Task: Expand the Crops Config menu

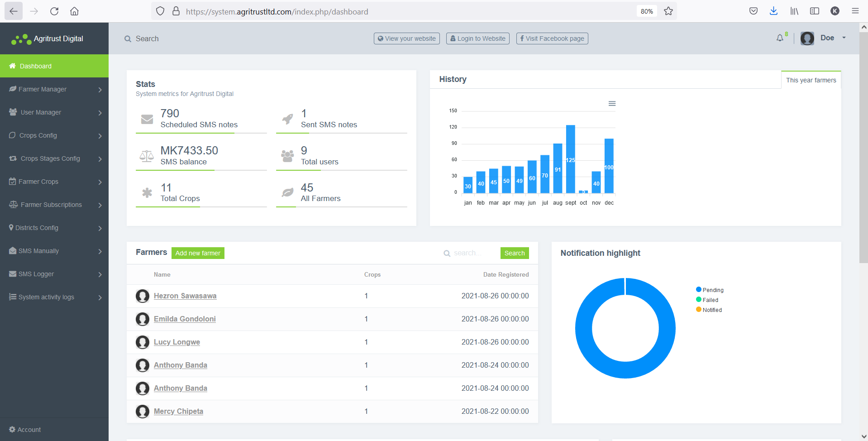Action: coord(54,135)
